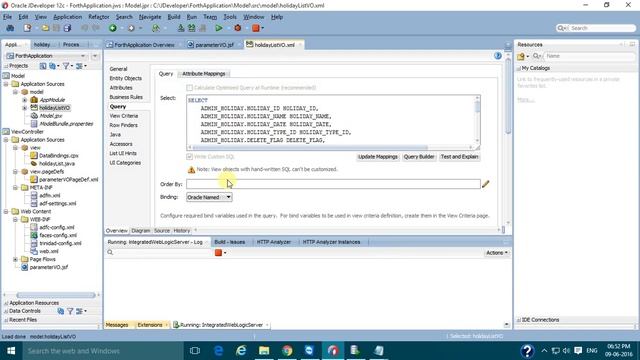The width and height of the screenshot is (640, 360).
Task: Open the Actions dropdown in log panel
Action: tap(496, 253)
